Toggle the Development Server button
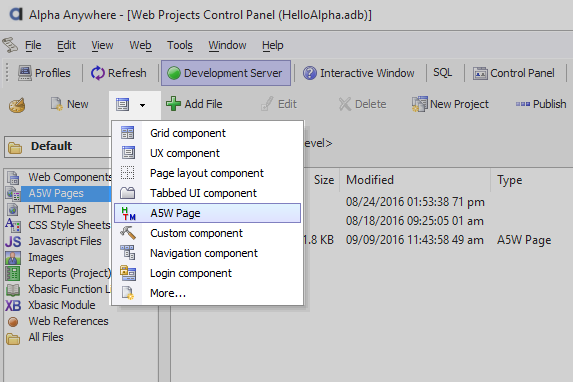 click(x=226, y=73)
